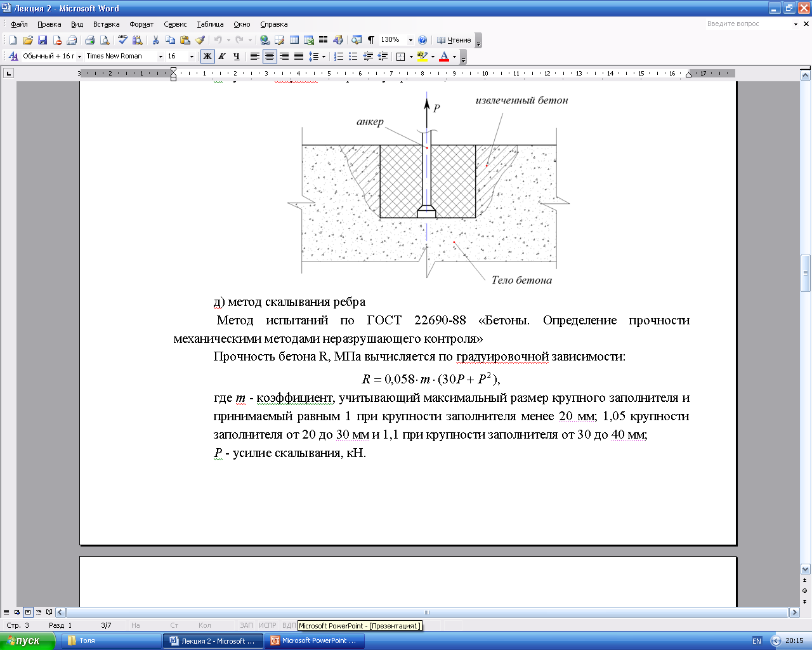812x650 pixels.
Task: Expand the font color dropdown arrow
Action: tap(454, 56)
